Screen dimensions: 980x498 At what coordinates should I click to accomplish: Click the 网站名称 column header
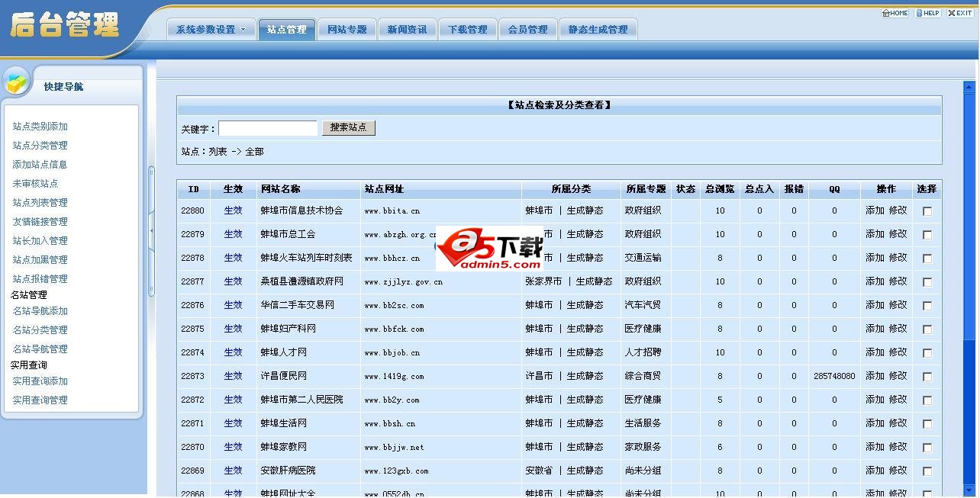coord(280,189)
